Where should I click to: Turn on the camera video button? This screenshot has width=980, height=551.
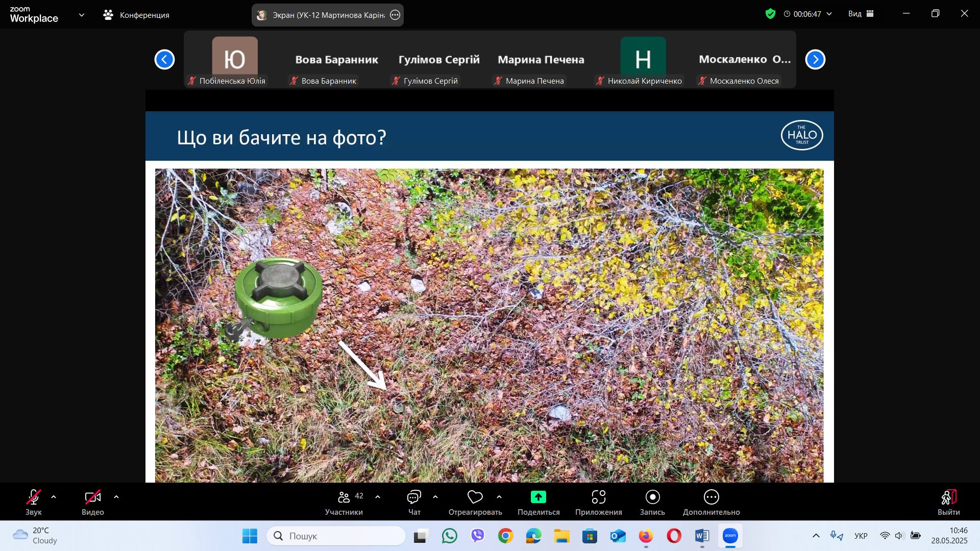(92, 497)
